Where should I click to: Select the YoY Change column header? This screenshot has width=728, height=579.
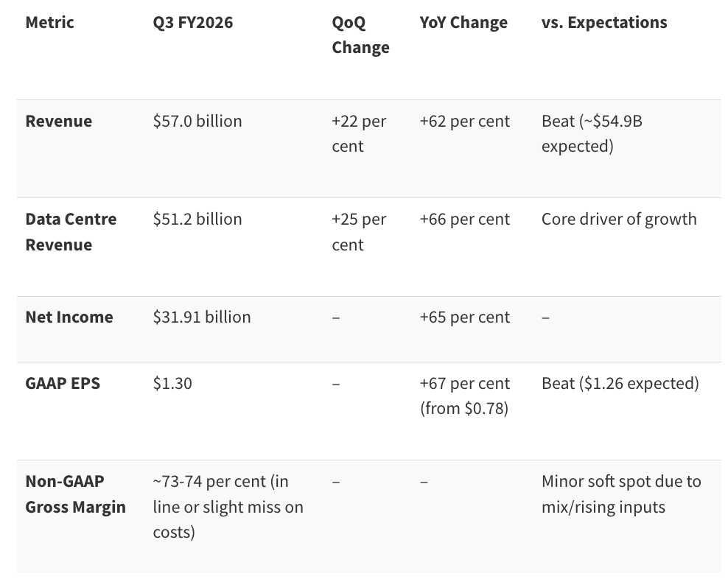tap(463, 22)
